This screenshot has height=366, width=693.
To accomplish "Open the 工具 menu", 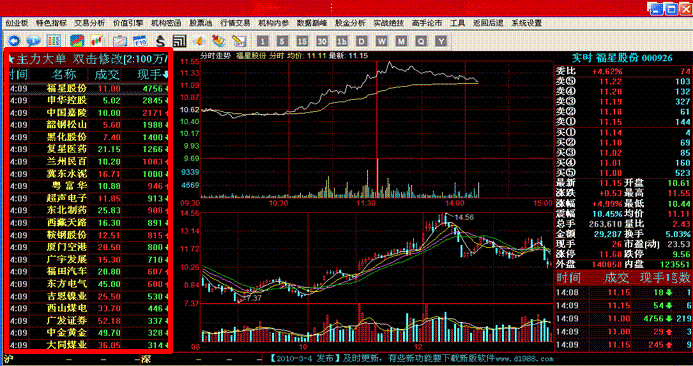I will pos(457,23).
